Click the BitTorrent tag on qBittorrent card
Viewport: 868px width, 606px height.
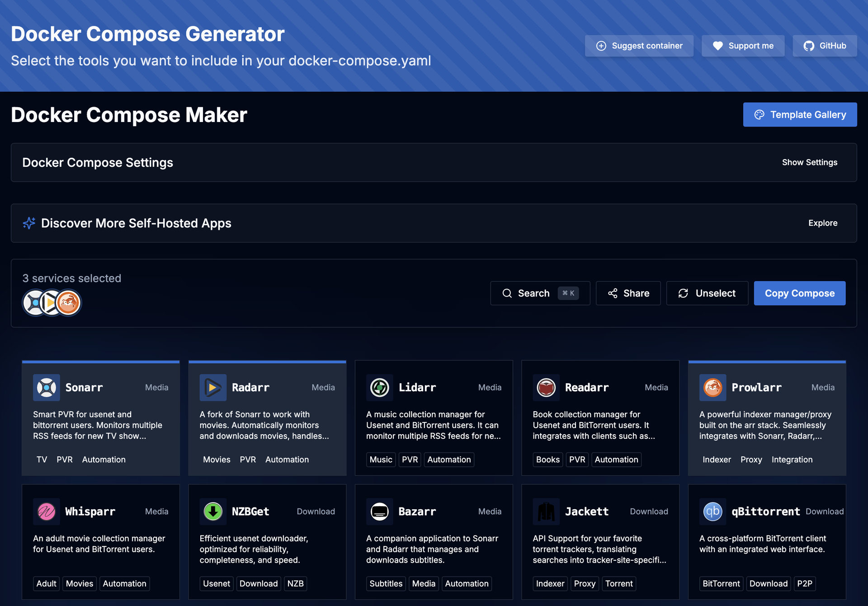(721, 583)
